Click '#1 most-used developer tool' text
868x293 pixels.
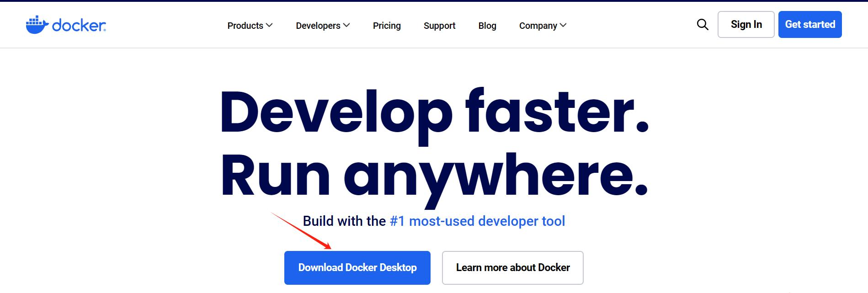point(478,221)
